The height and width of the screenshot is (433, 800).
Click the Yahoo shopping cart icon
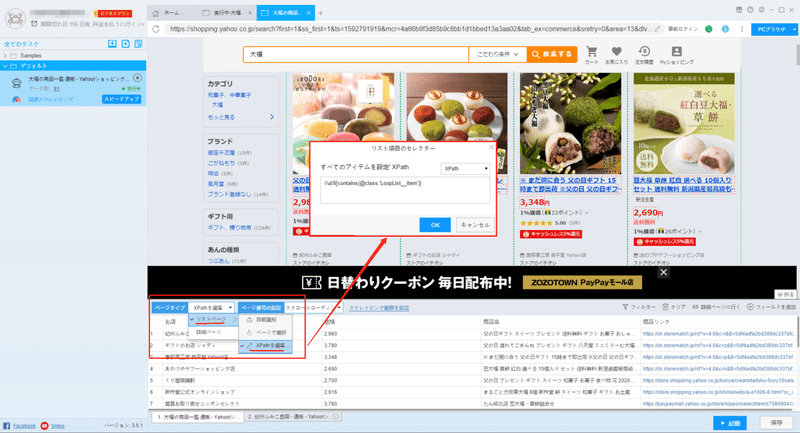tap(591, 52)
